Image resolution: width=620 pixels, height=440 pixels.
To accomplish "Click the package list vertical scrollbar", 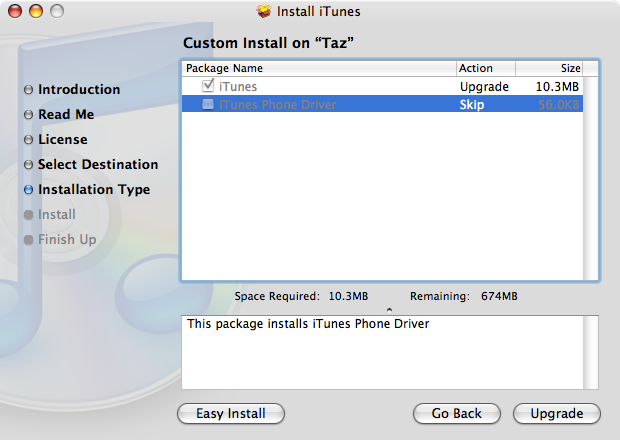I will (x=591, y=178).
